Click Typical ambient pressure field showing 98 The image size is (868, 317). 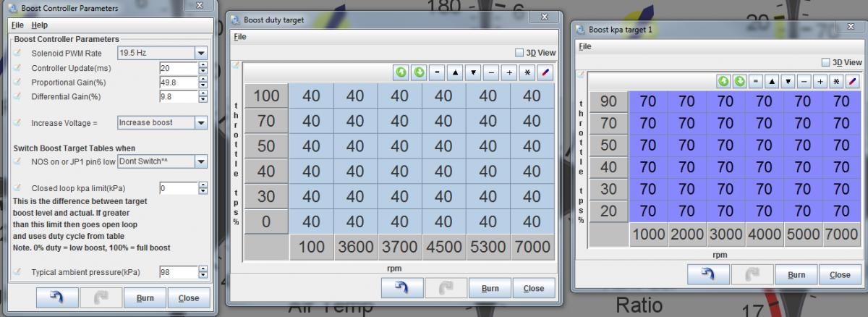[179, 272]
